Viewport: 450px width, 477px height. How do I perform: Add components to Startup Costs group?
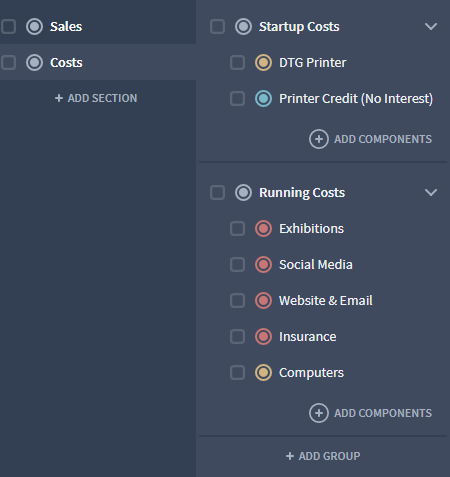[370, 139]
